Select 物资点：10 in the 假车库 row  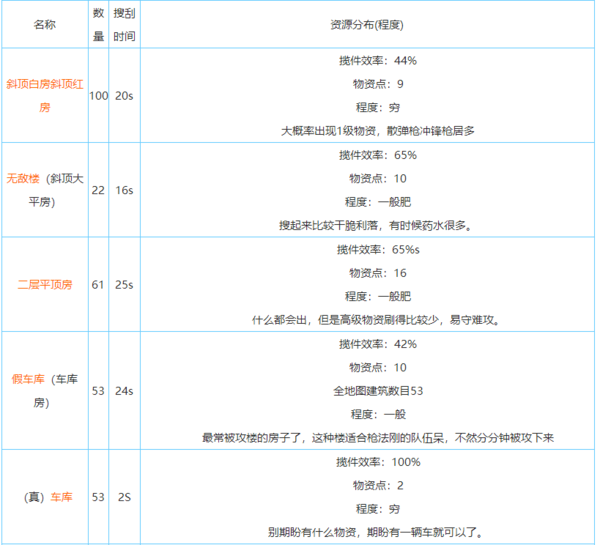[x=378, y=367]
